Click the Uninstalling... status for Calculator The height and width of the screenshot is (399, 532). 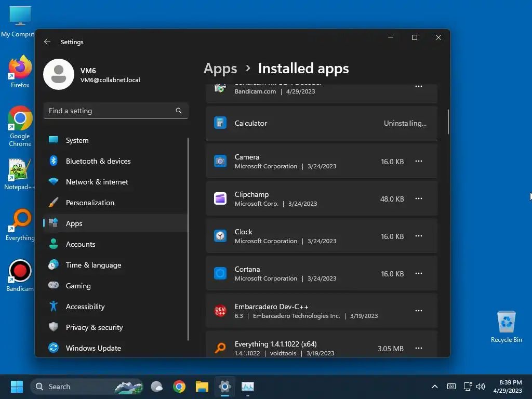click(405, 123)
